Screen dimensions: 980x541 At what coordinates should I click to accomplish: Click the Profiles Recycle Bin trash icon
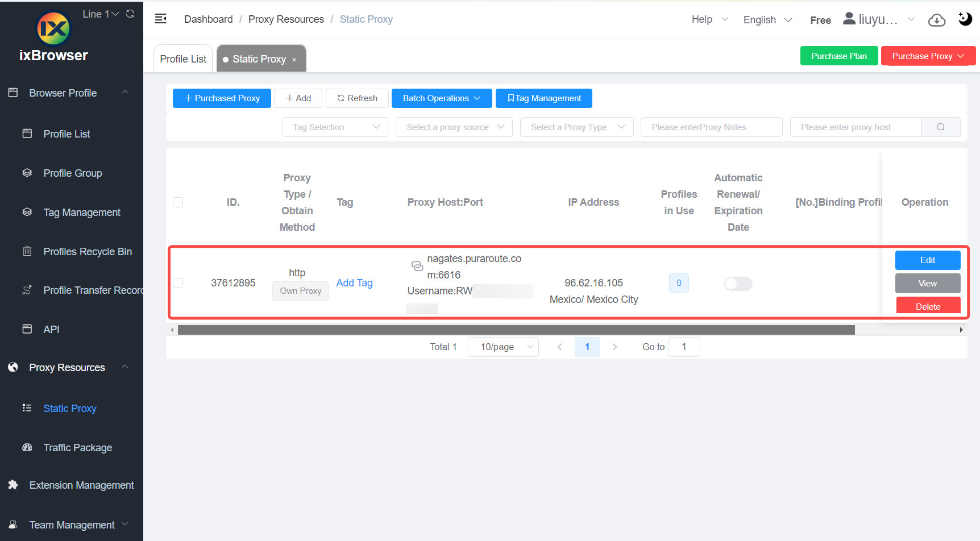tap(27, 251)
